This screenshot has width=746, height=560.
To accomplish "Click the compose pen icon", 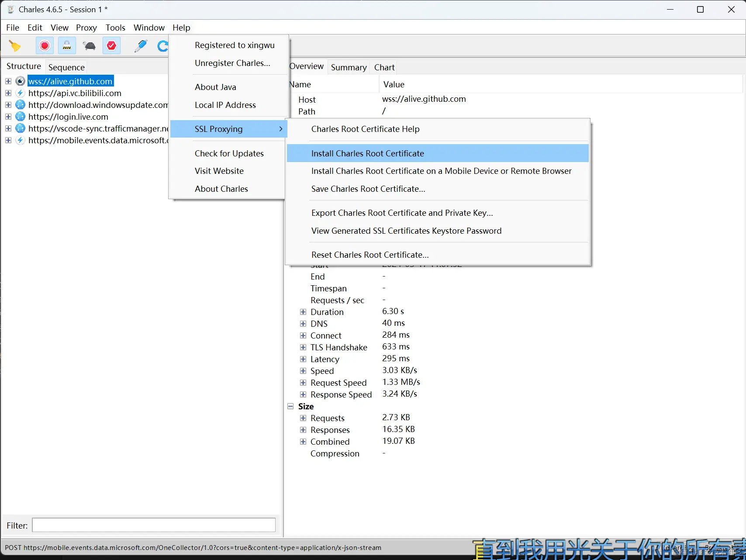I will (141, 46).
